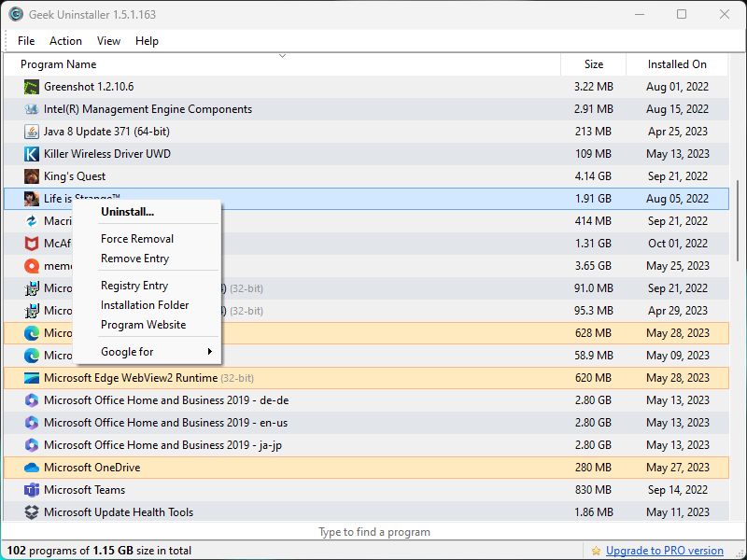Select Killer Wireless Driver UWD
747x560 pixels.
pyautogui.click(x=107, y=154)
